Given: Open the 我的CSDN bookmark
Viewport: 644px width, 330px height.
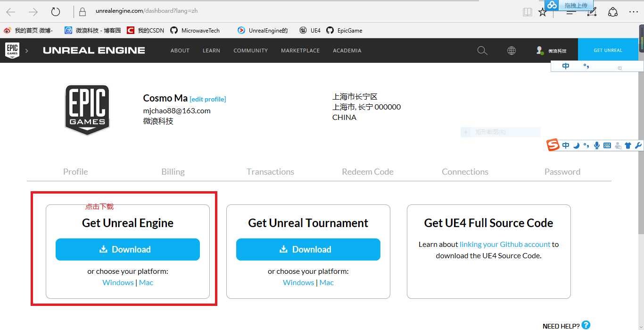Looking at the screenshot, I should [x=145, y=30].
